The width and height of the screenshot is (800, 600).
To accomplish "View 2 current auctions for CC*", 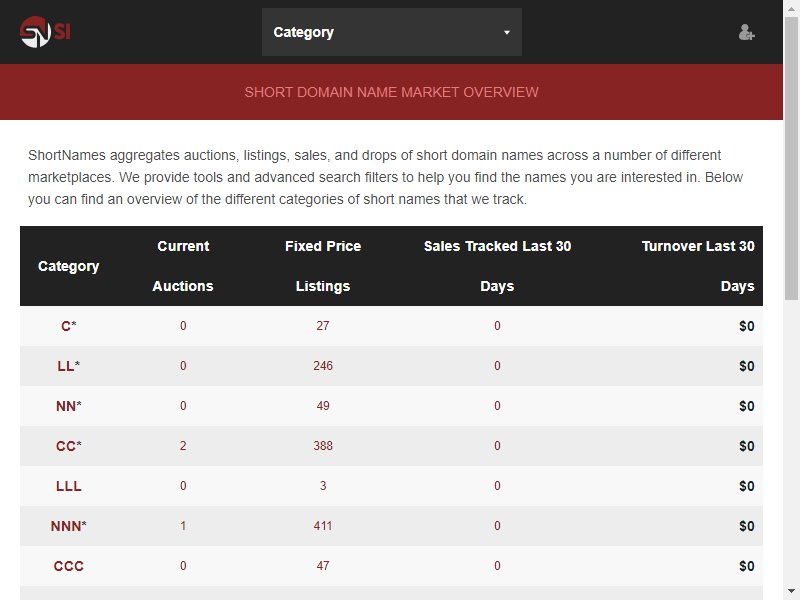I will [183, 446].
